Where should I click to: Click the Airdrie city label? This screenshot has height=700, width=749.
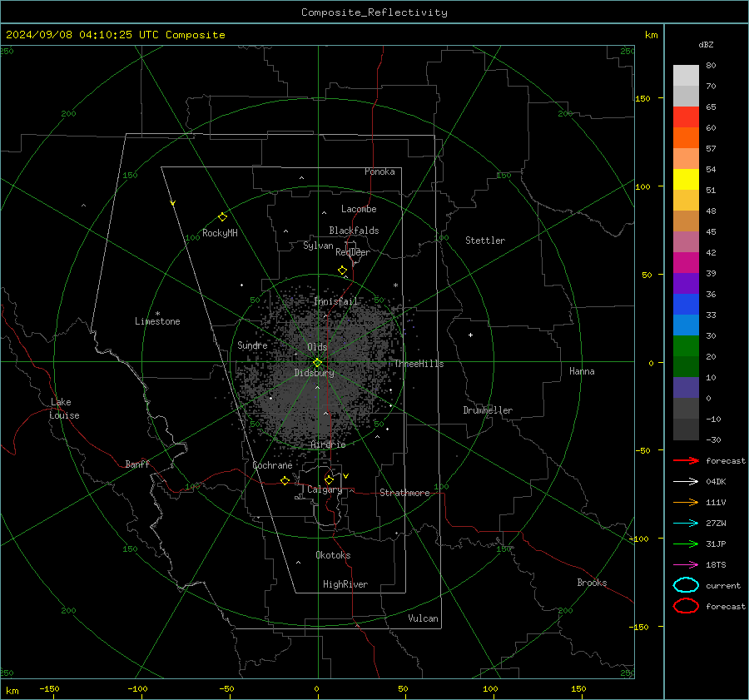(x=328, y=444)
